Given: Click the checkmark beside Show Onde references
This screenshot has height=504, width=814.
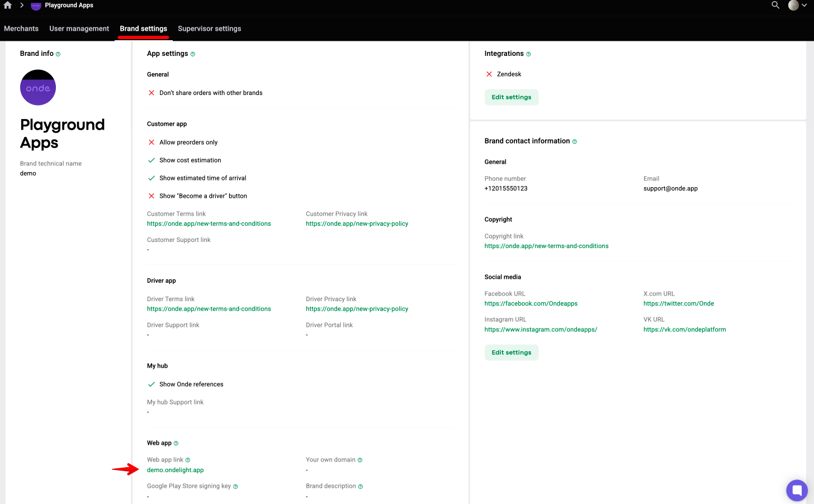Looking at the screenshot, I should [x=152, y=384].
